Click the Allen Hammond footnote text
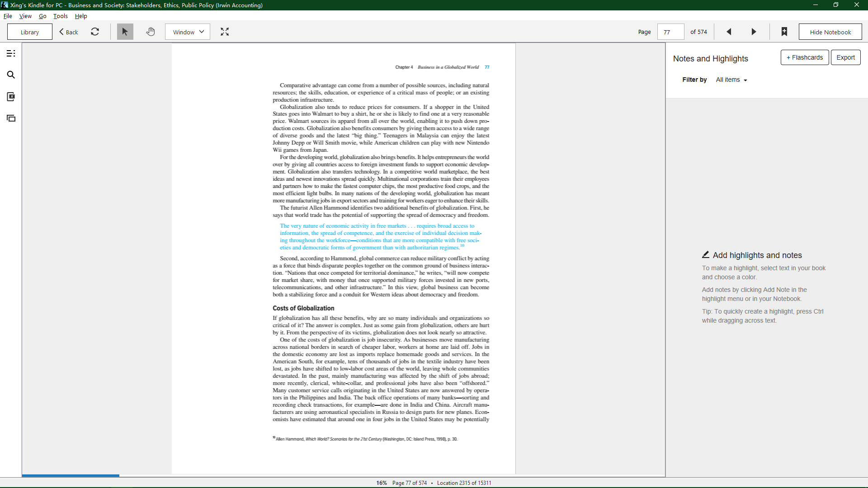This screenshot has width=868, height=488. coord(365,439)
